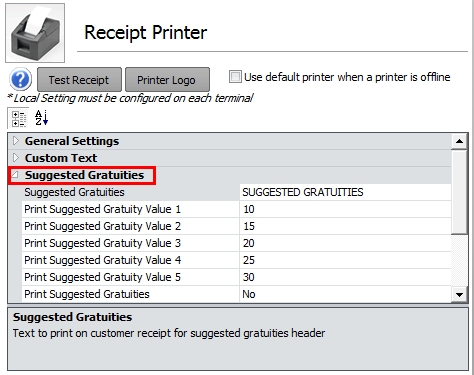The image size is (474, 375).
Task: Edit gratuity value 2 field showing 15
Action: pyautogui.click(x=345, y=226)
